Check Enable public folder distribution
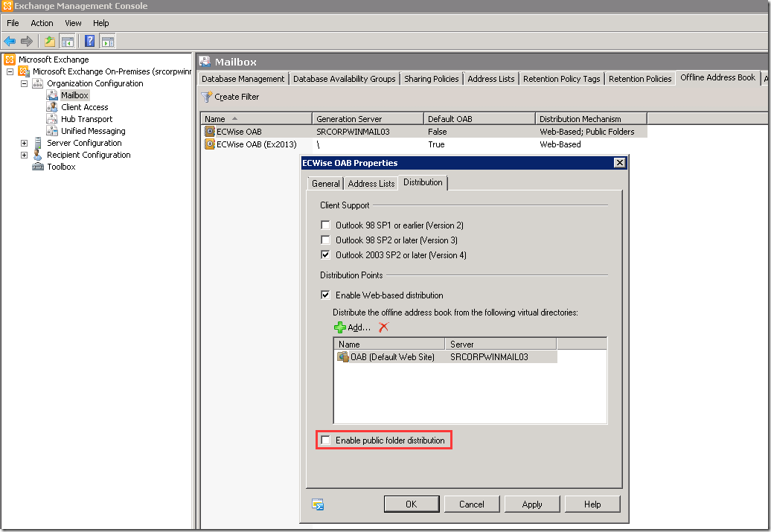Viewport: 771px width, 532px height. tap(325, 440)
